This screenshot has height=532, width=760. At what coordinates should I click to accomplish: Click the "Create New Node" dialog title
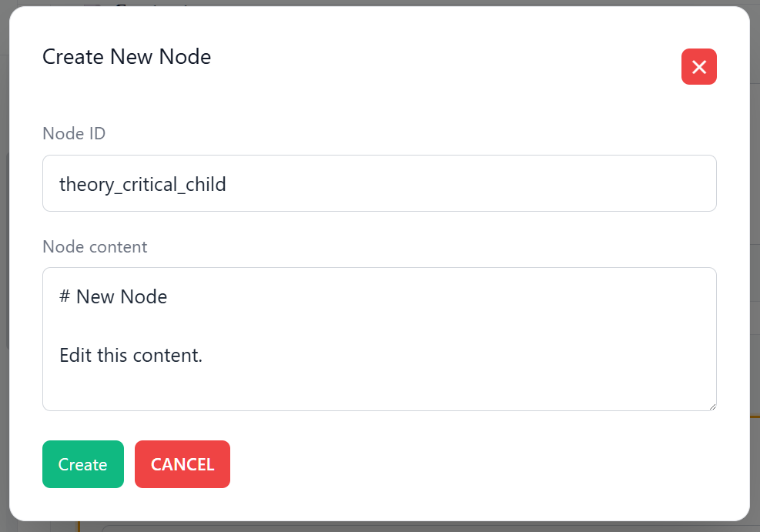126,56
